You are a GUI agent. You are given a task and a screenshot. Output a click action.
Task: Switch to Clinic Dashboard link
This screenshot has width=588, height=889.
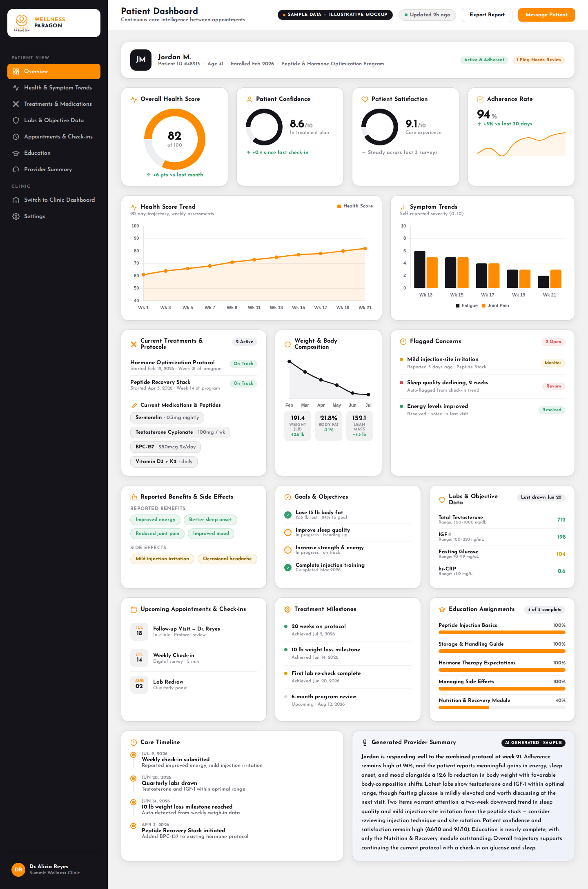coord(54,200)
